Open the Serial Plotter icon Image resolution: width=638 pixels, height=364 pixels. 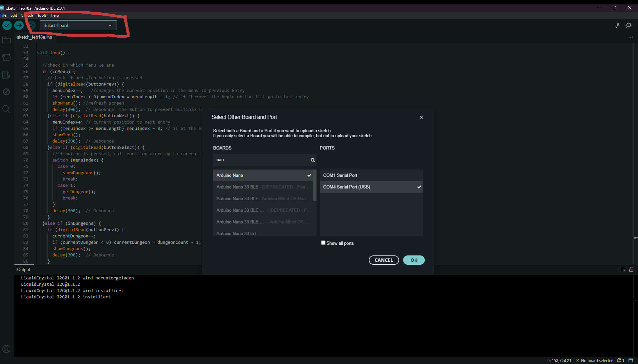pos(617,25)
